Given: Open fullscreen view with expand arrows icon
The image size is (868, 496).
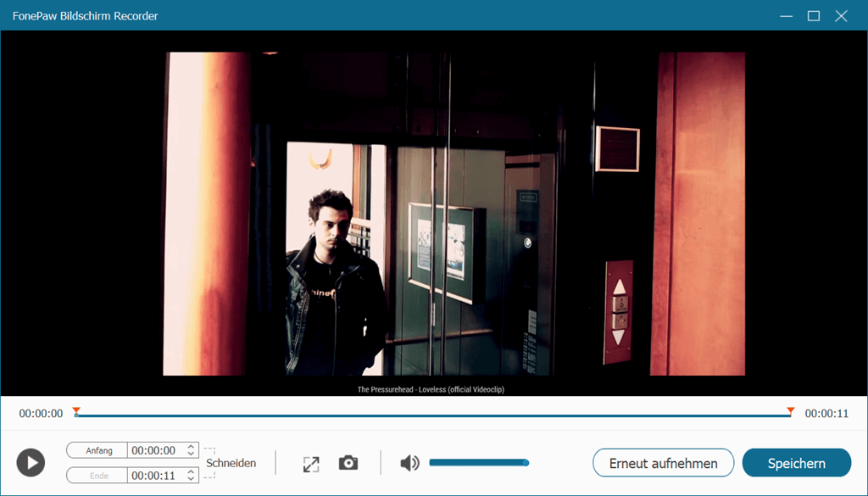Looking at the screenshot, I should [311, 464].
